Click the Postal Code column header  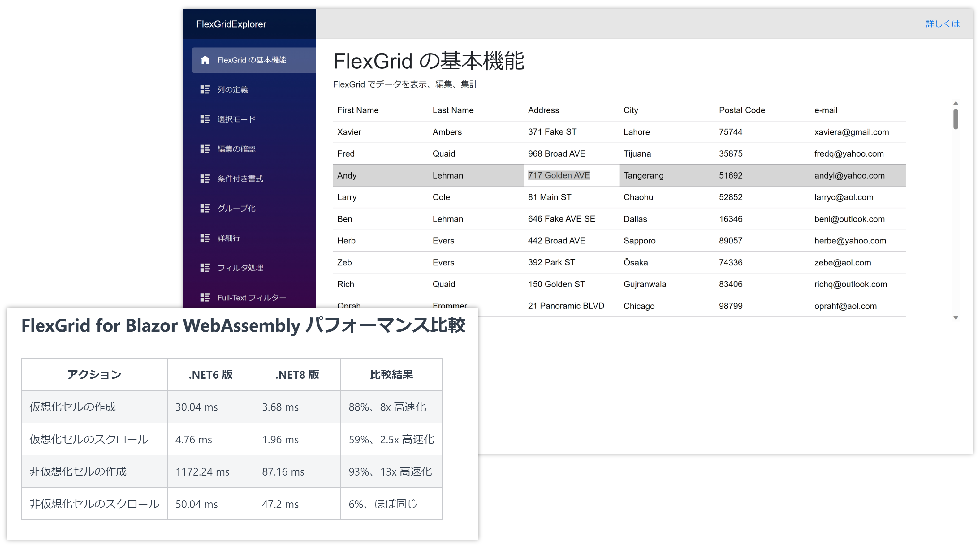pyautogui.click(x=762, y=110)
